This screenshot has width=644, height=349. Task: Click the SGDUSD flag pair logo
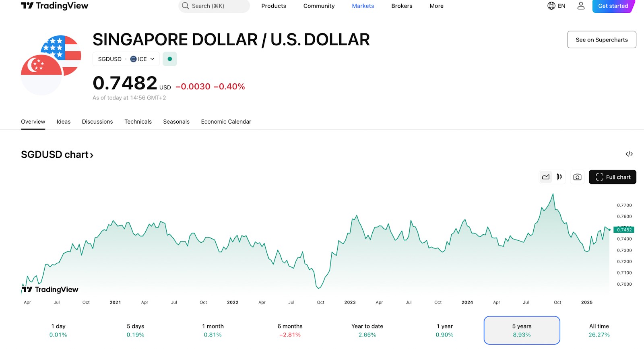[51, 65]
